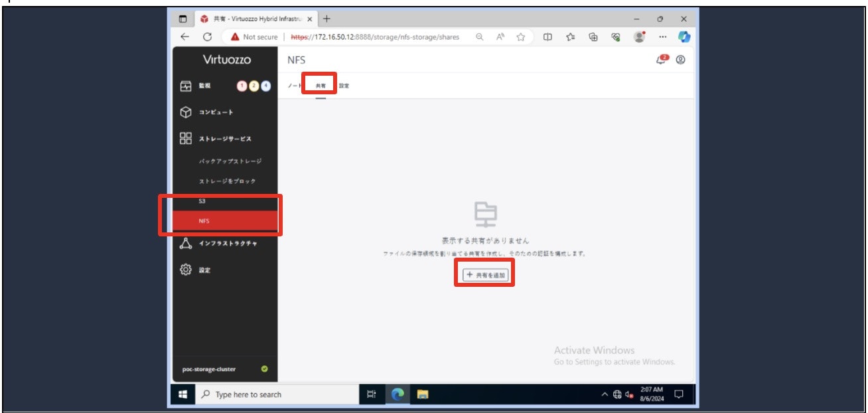
Task: Click the muted volume tray icon
Action: pyautogui.click(x=629, y=394)
